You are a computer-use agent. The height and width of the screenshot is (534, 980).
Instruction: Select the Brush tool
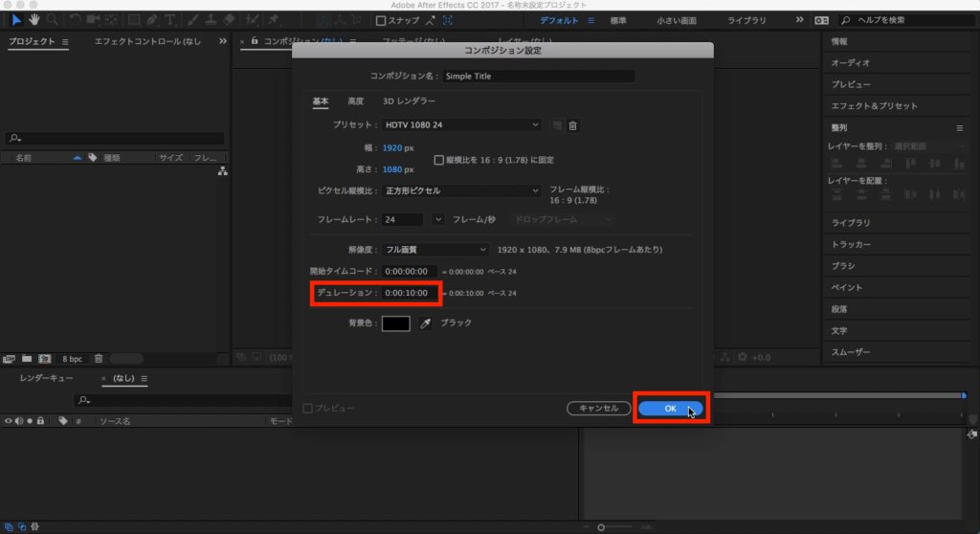tap(193, 20)
